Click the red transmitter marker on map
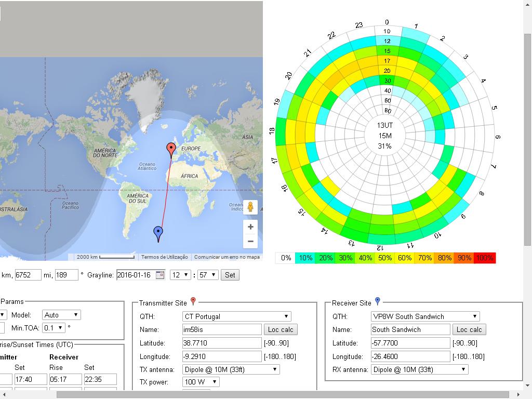 171,149
